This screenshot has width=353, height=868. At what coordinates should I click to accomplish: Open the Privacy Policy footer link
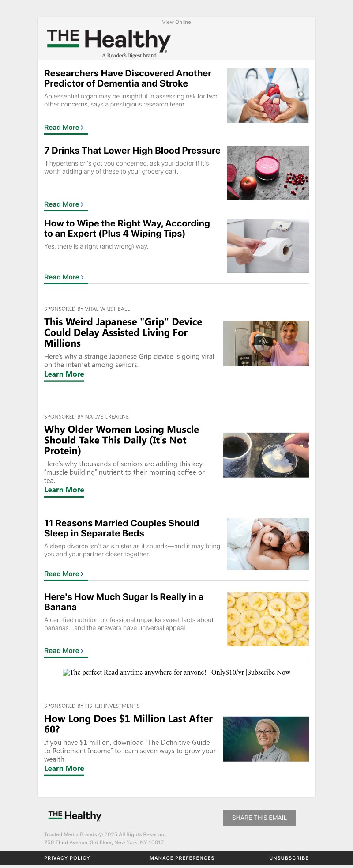[67, 858]
